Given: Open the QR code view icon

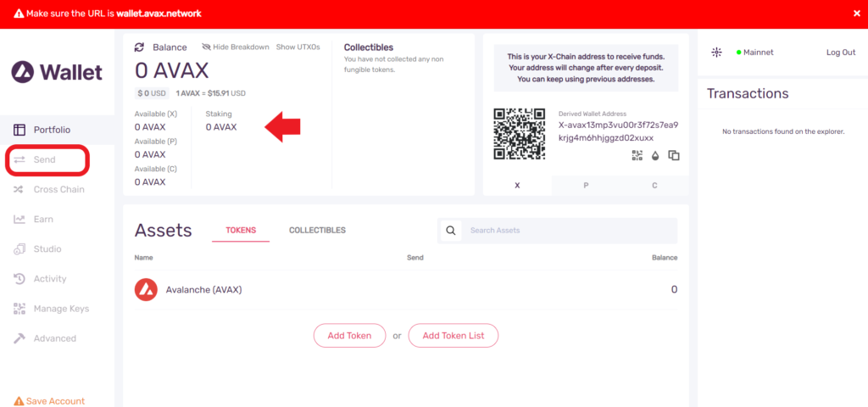Looking at the screenshot, I should tap(637, 156).
